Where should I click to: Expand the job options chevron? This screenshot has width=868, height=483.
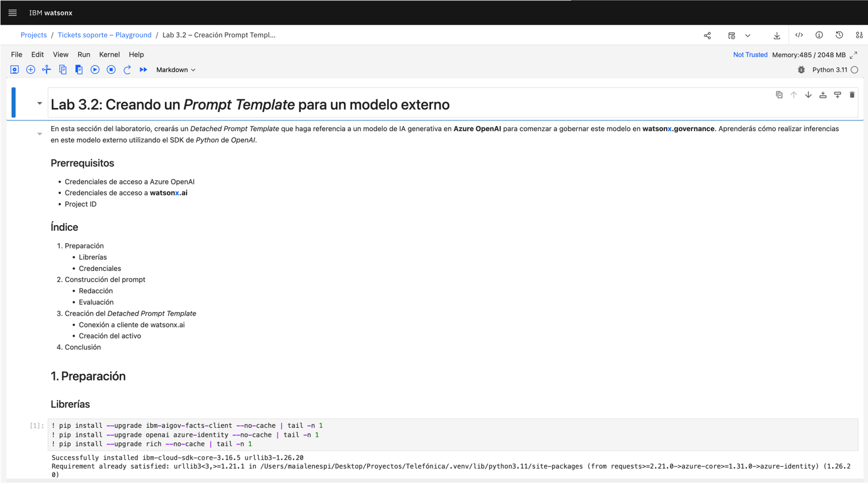[x=748, y=35]
